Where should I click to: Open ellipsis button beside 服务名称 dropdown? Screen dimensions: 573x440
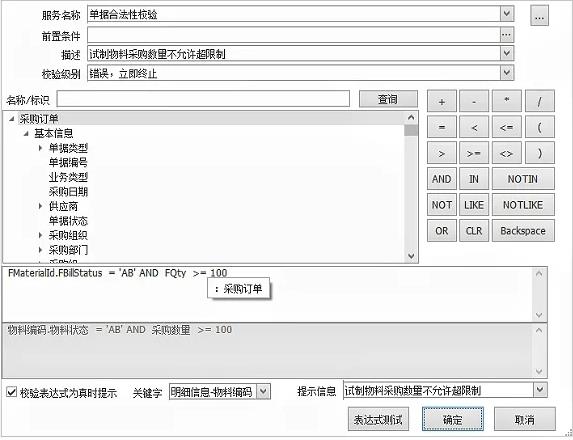coord(539,16)
